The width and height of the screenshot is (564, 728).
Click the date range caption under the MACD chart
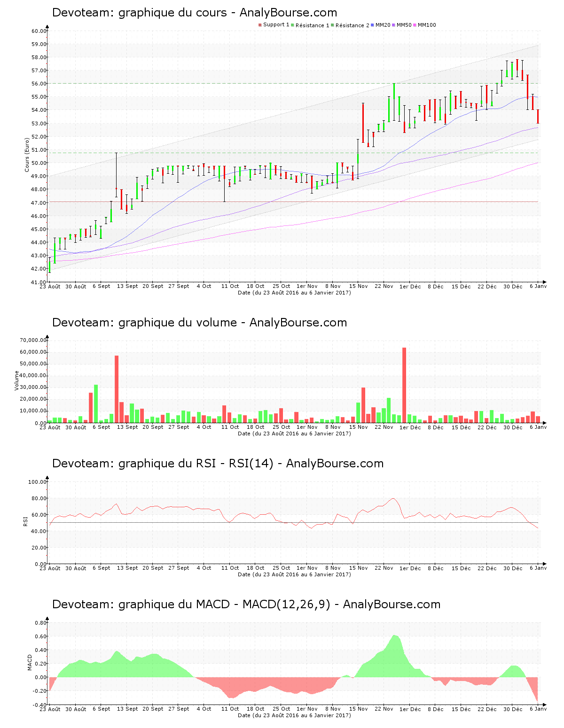click(294, 715)
